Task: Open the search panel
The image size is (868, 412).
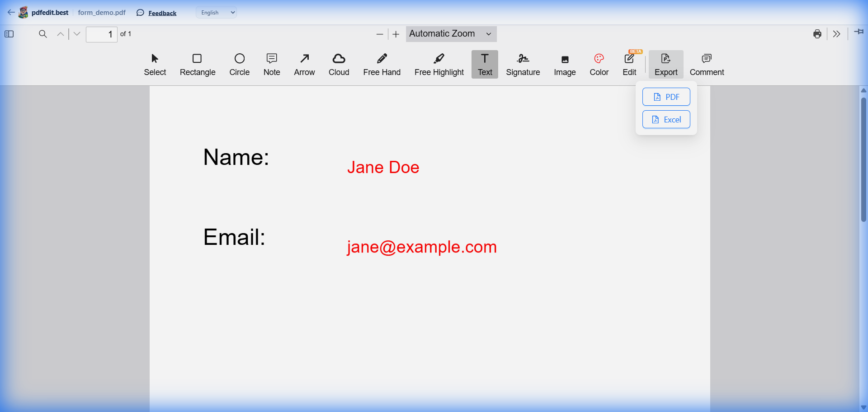Action: pos(42,34)
